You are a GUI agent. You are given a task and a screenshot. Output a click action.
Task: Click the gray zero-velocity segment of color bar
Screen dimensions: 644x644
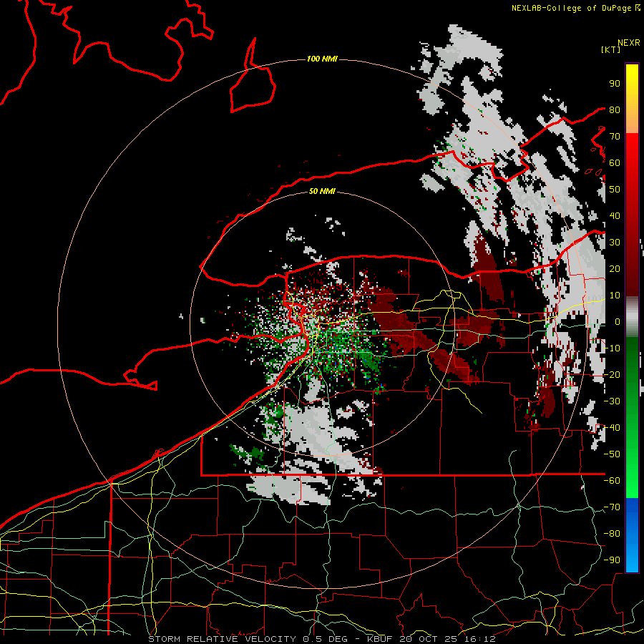pos(632,316)
